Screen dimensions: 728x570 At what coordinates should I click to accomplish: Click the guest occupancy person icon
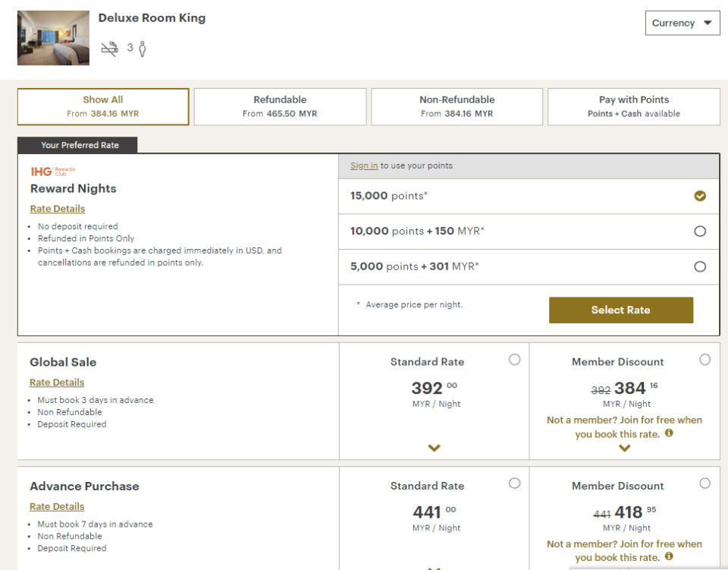pyautogui.click(x=142, y=49)
